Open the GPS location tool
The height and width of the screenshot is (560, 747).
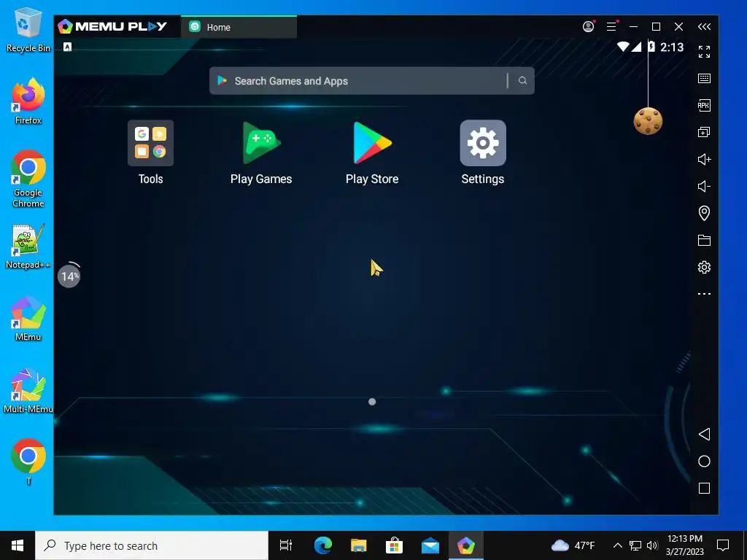(704, 213)
